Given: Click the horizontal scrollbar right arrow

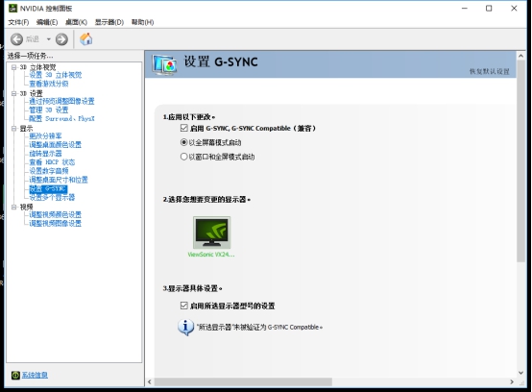Looking at the screenshot, I should click(512, 382).
